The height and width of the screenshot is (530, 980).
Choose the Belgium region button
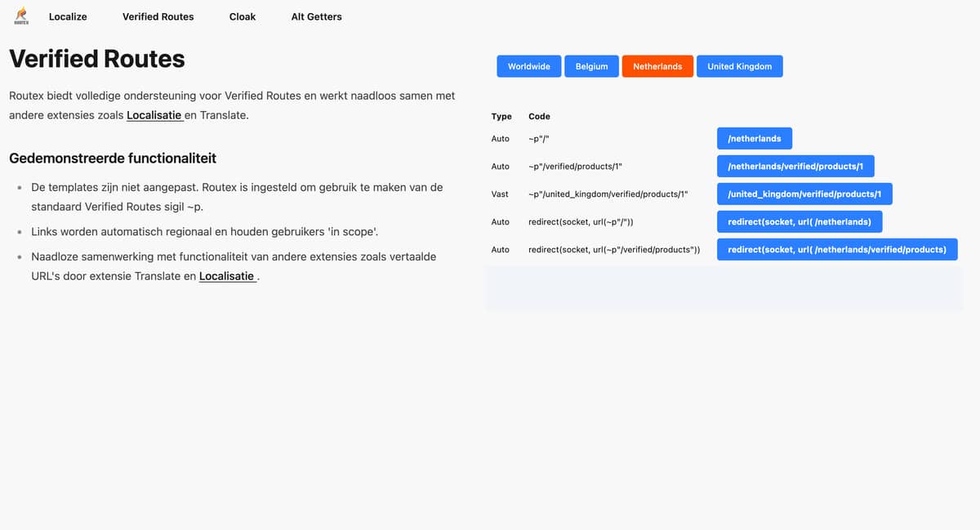click(591, 66)
